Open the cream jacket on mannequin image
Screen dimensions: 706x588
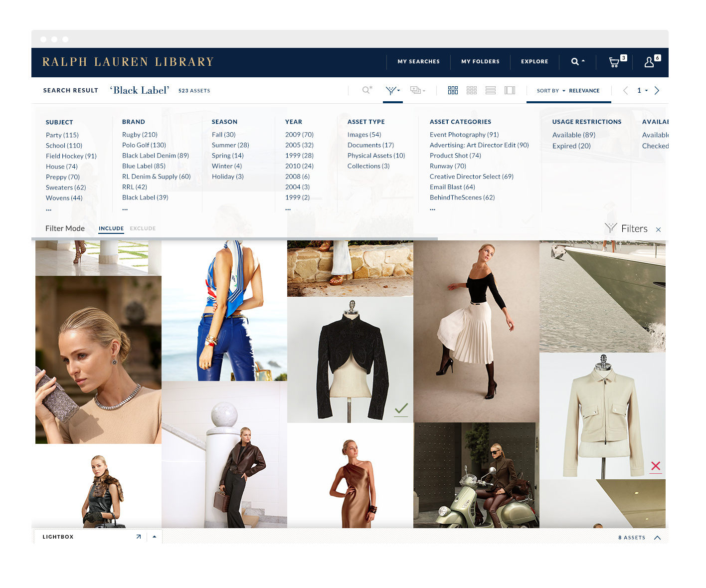pos(602,416)
